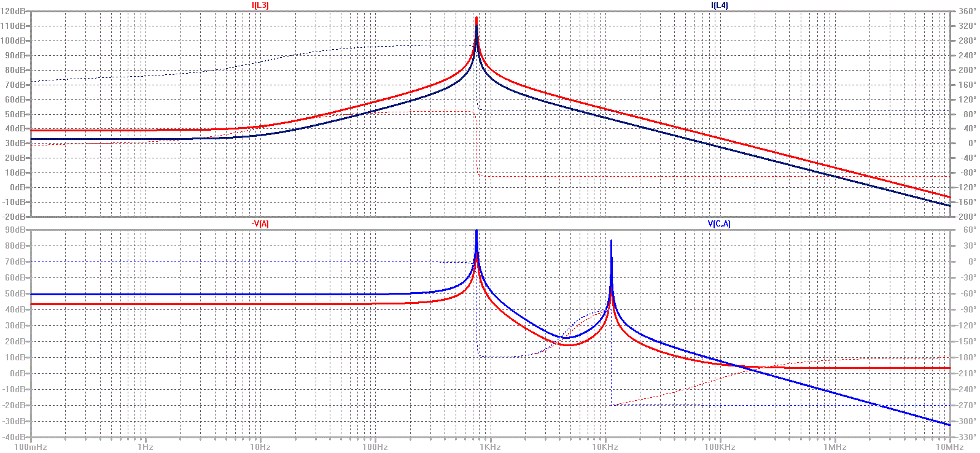Click the 10KHz frequency axis label
Image resolution: width=980 pixels, height=453 pixels.
click(x=605, y=447)
